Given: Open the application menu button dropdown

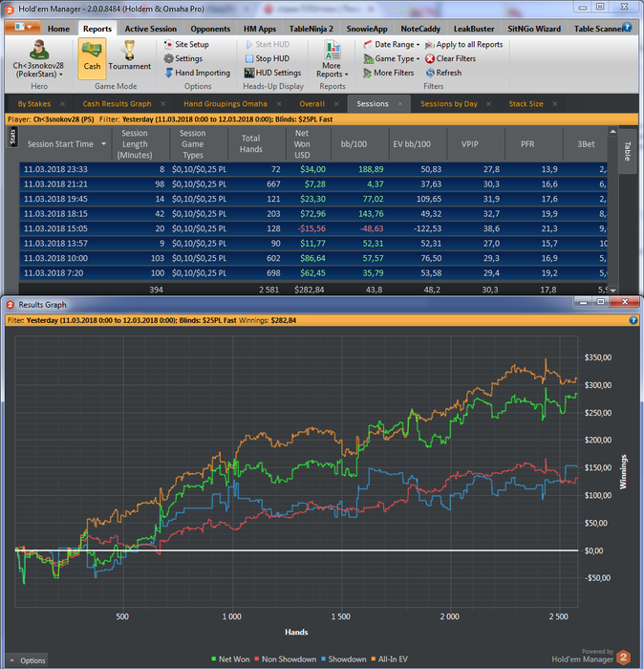Looking at the screenshot, I should [x=23, y=27].
